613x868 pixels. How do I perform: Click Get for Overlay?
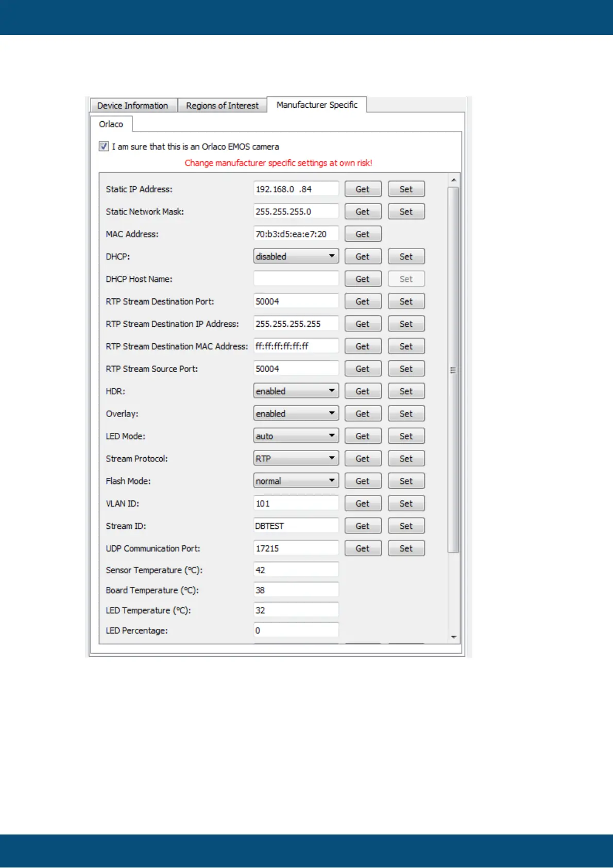[363, 413]
